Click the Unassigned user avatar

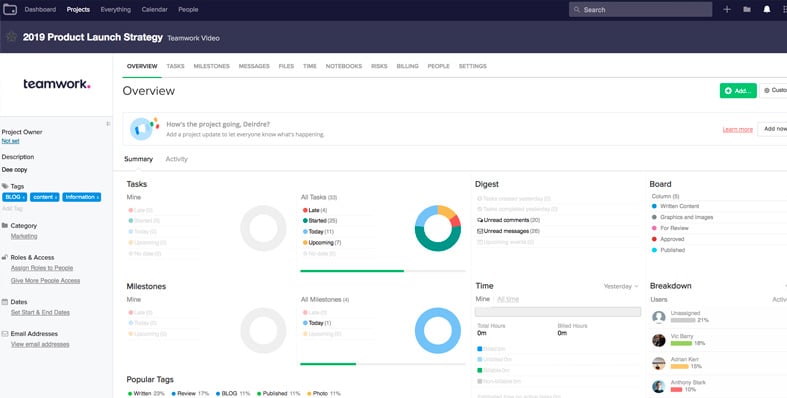pyautogui.click(x=659, y=317)
